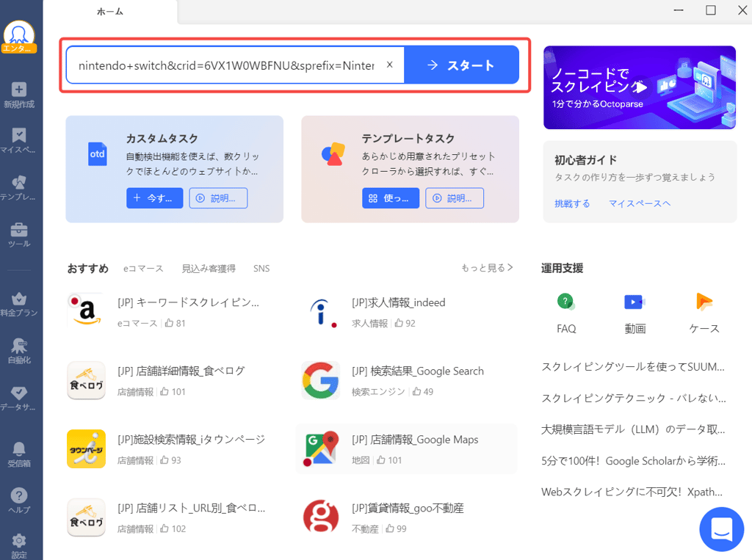Select the 見込み客獲得 category tab
Screen dimensions: 752x560
tap(209, 269)
